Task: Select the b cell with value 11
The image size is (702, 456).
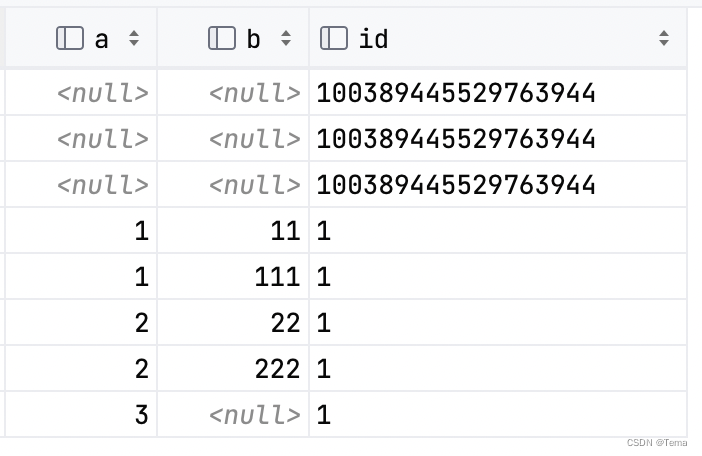Action: tap(233, 230)
